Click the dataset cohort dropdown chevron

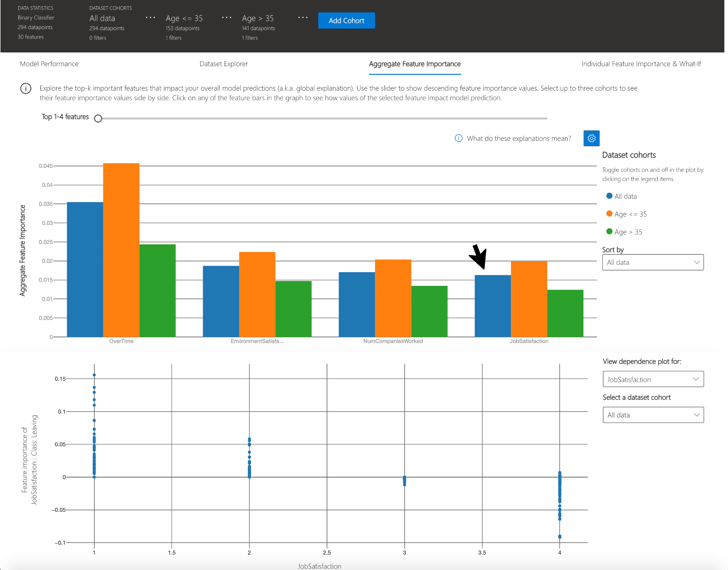[696, 415]
